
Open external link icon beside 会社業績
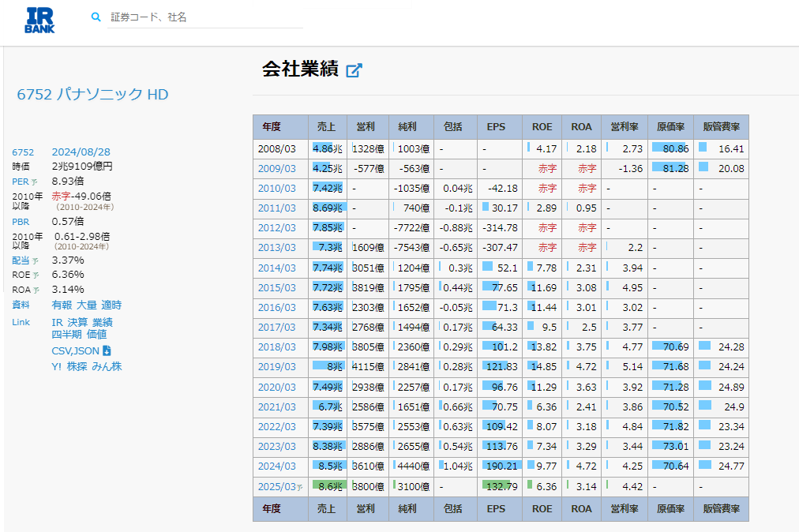[x=354, y=69]
